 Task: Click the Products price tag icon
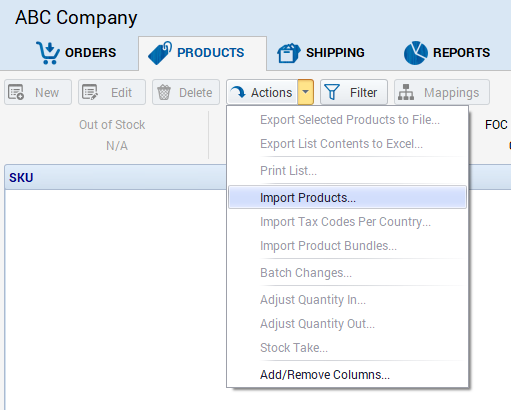tap(160, 53)
